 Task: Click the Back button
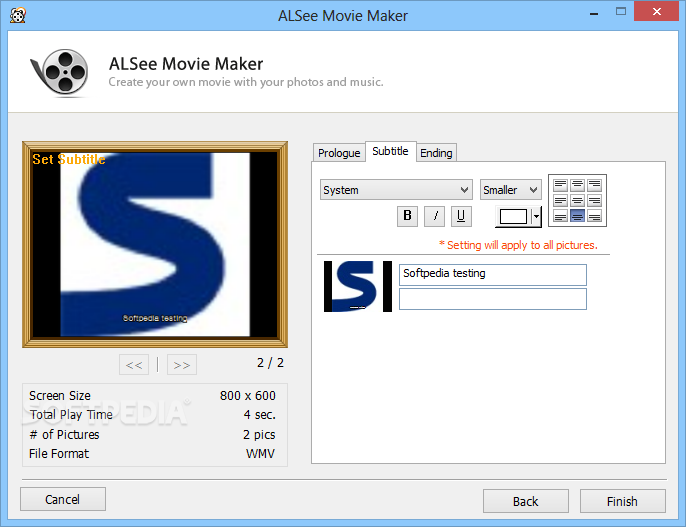click(526, 501)
